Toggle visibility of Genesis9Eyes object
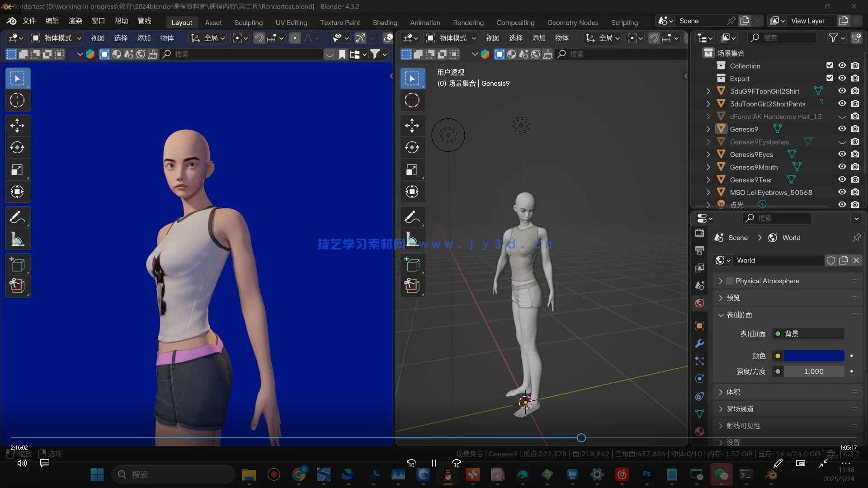 click(842, 154)
